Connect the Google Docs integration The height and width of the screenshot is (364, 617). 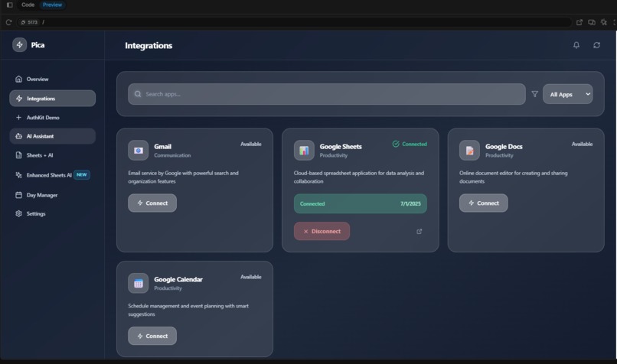click(x=484, y=203)
